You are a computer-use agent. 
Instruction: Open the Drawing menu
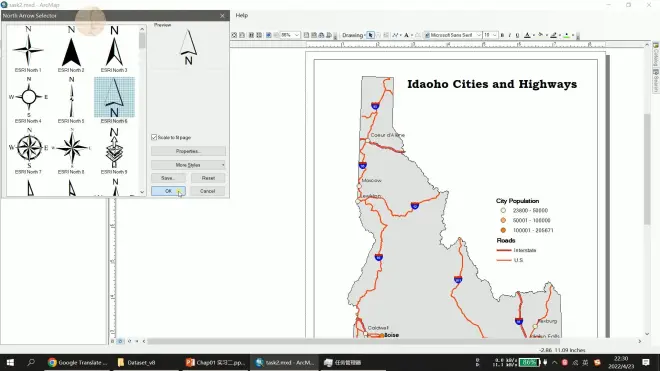pos(353,35)
